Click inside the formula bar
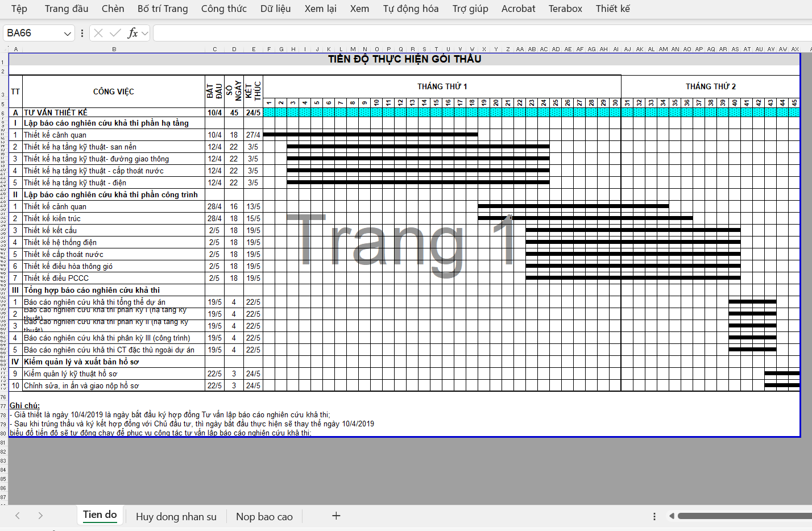The height and width of the screenshot is (531, 812). pos(398,33)
